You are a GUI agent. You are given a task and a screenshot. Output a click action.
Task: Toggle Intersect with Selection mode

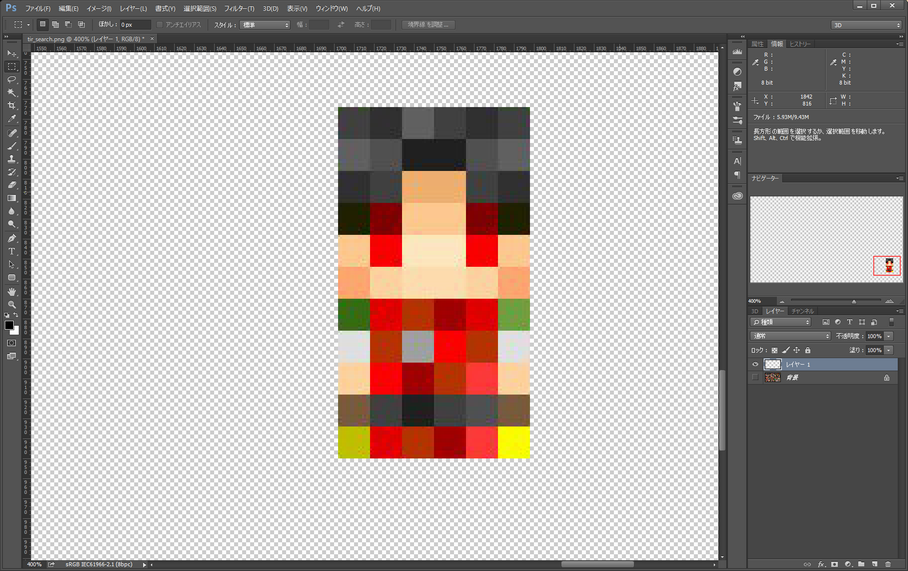click(x=81, y=25)
